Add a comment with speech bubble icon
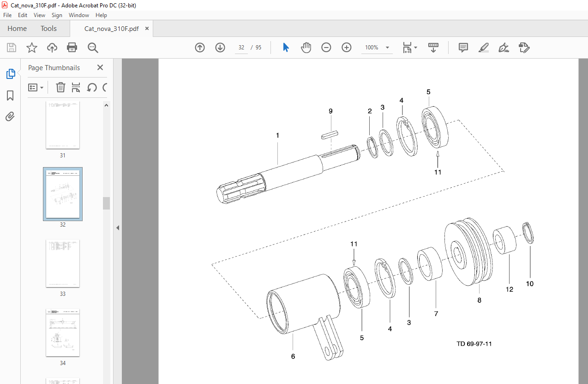The image size is (588, 384). 463,48
